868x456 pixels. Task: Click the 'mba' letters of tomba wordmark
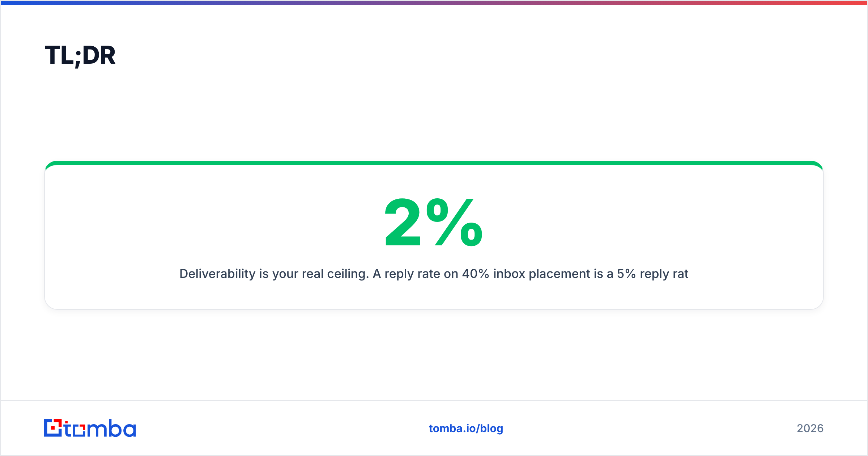click(111, 428)
